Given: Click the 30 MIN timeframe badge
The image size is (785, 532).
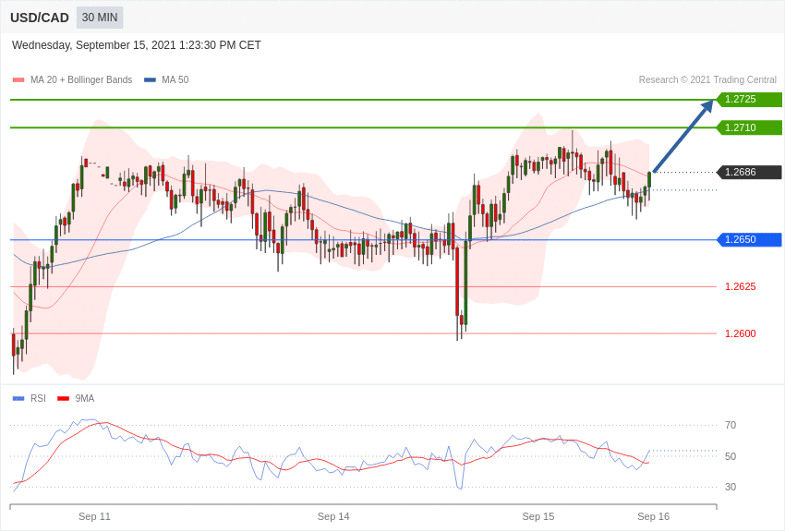Looking at the screenshot, I should click(x=100, y=18).
